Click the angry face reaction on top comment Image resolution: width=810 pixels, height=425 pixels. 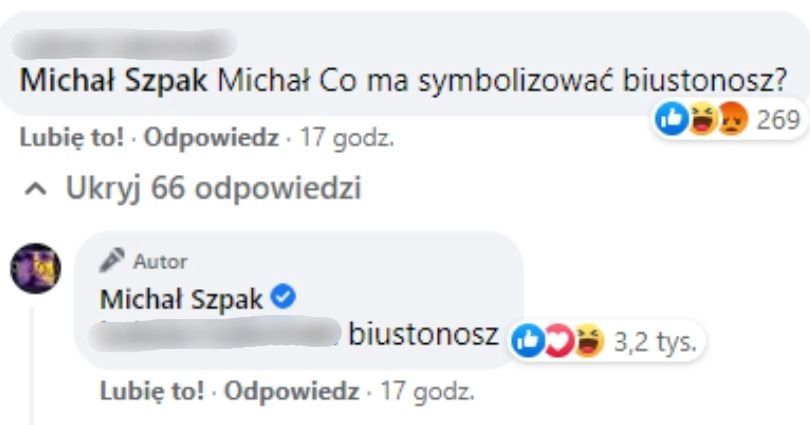(733, 119)
